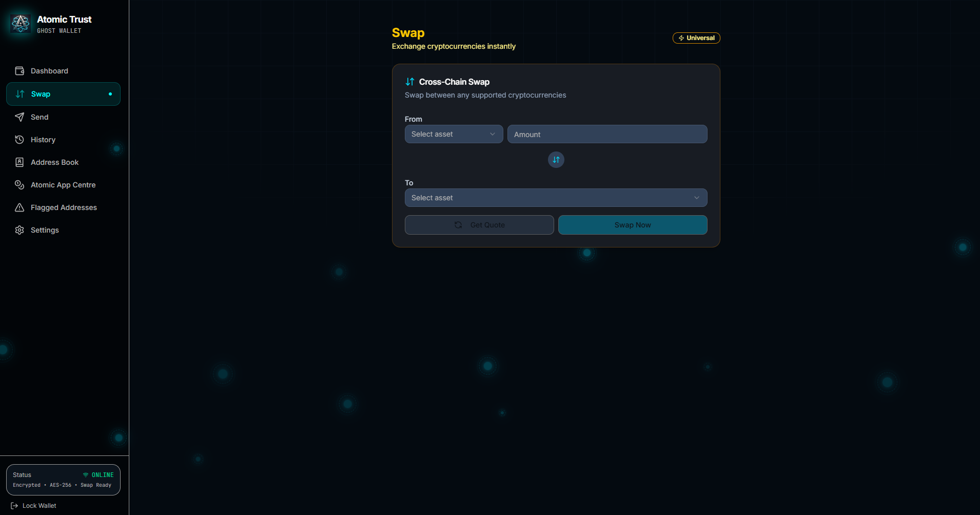Image resolution: width=980 pixels, height=515 pixels.
Task: Click the ONLINE status label
Action: (103, 475)
